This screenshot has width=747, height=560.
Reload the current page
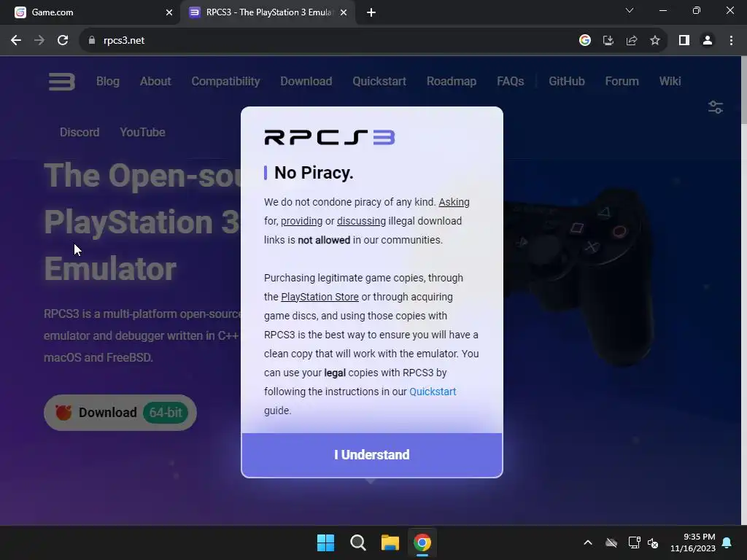63,41
